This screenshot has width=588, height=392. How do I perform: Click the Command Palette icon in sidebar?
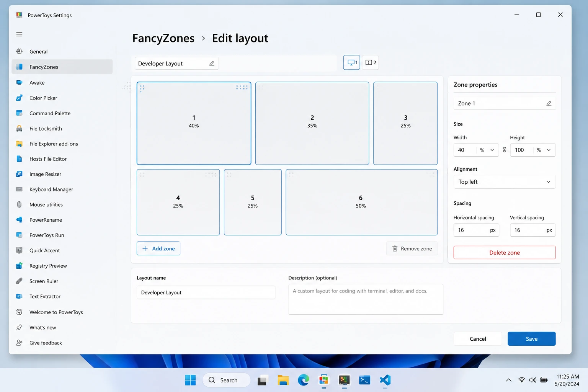(x=19, y=113)
